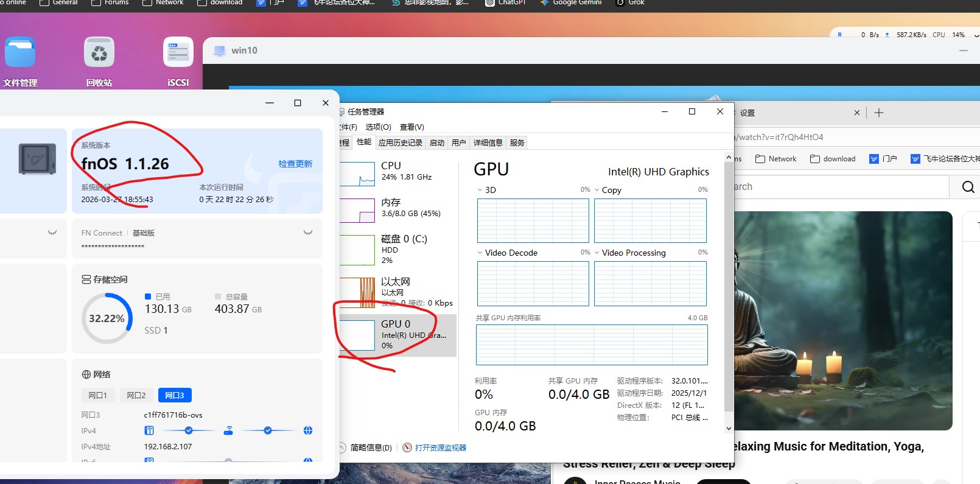The image size is (980, 484).
Task: Select CPU in the performance sidebar
Action: tap(397, 174)
